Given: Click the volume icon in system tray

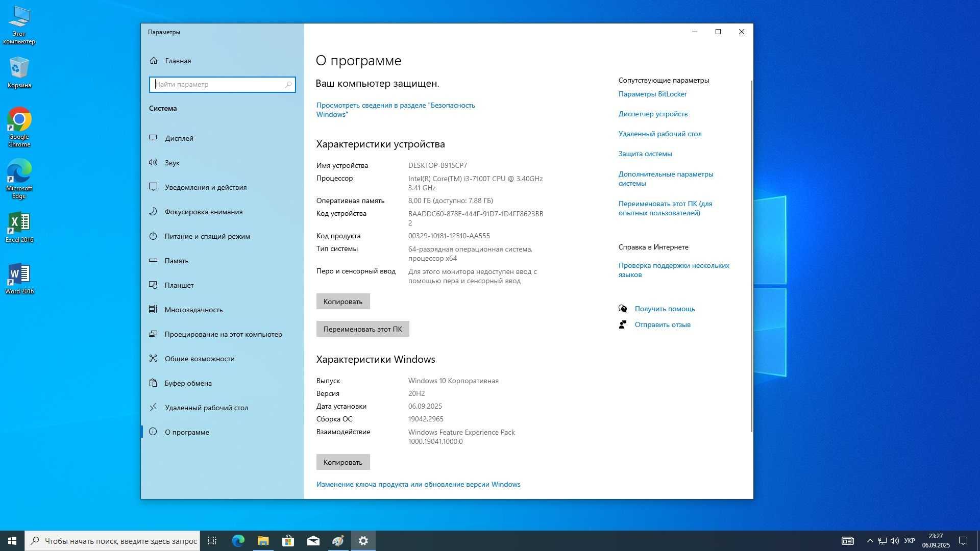Looking at the screenshot, I should (895, 541).
